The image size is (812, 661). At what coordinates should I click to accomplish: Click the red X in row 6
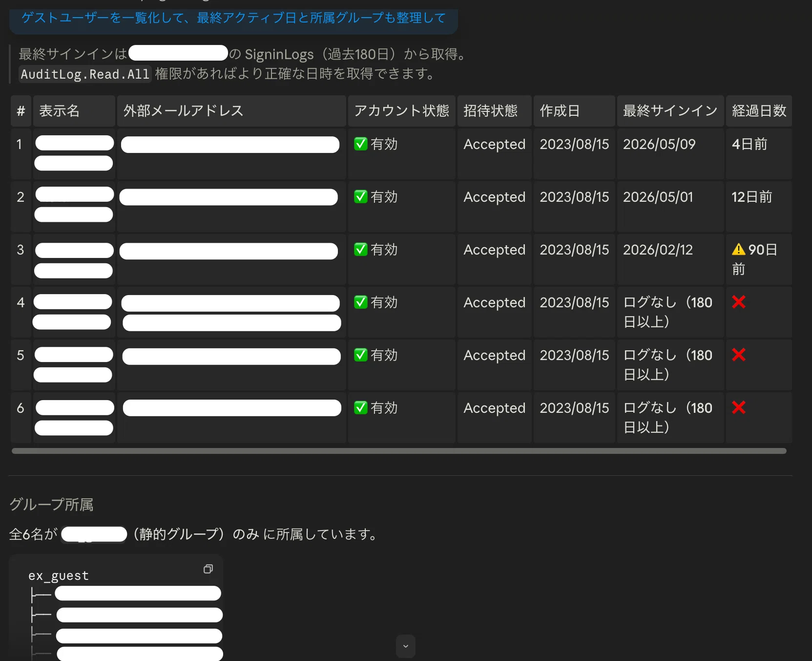click(x=739, y=407)
